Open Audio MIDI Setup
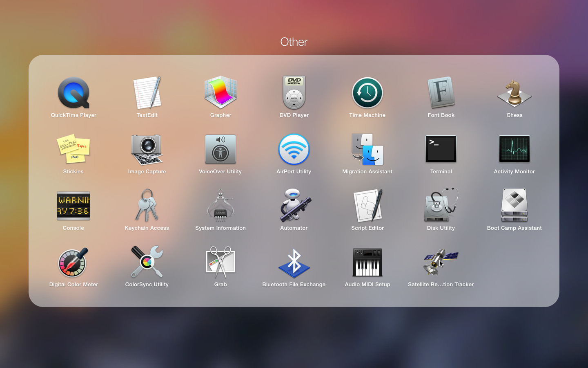This screenshot has height=368, width=588. pos(367,263)
